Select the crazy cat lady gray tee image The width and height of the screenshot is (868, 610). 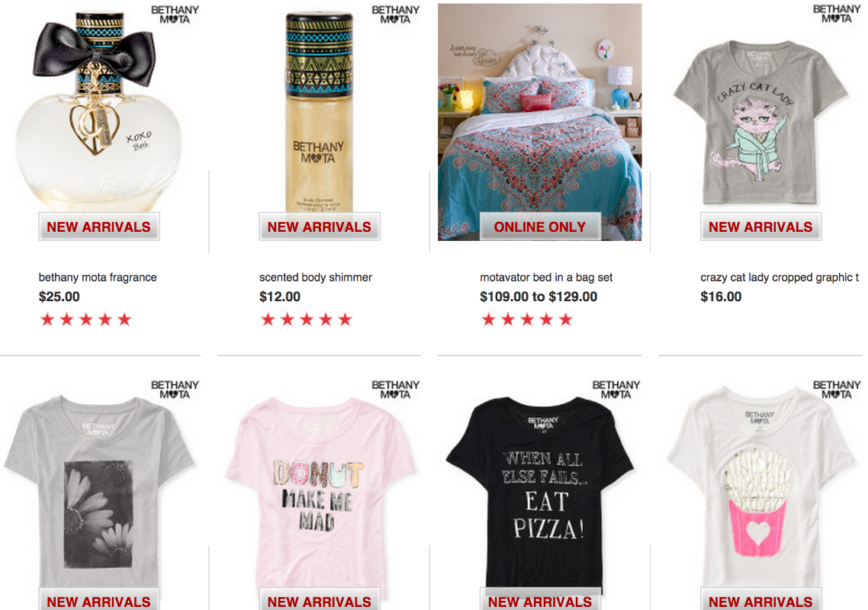[760, 123]
